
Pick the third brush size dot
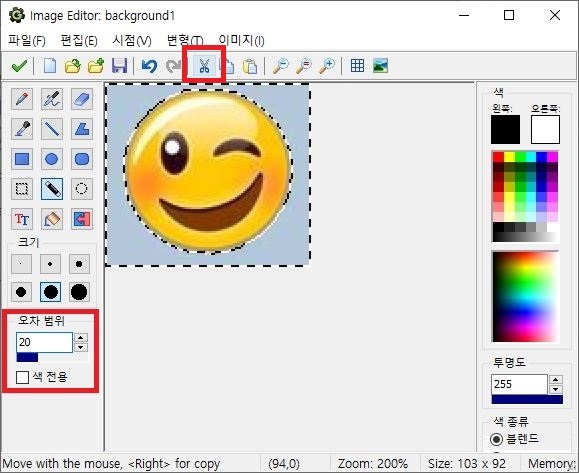coord(79,264)
